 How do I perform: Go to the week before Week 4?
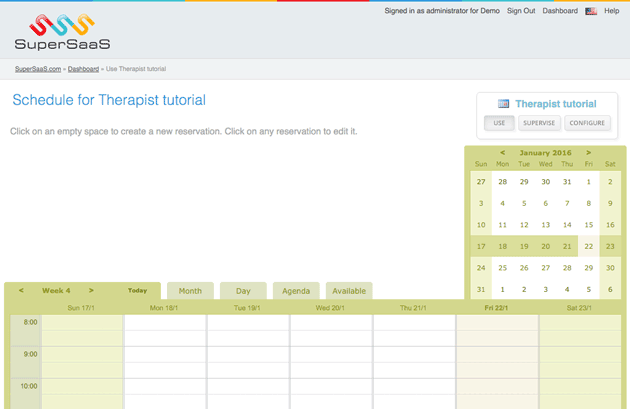click(21, 290)
